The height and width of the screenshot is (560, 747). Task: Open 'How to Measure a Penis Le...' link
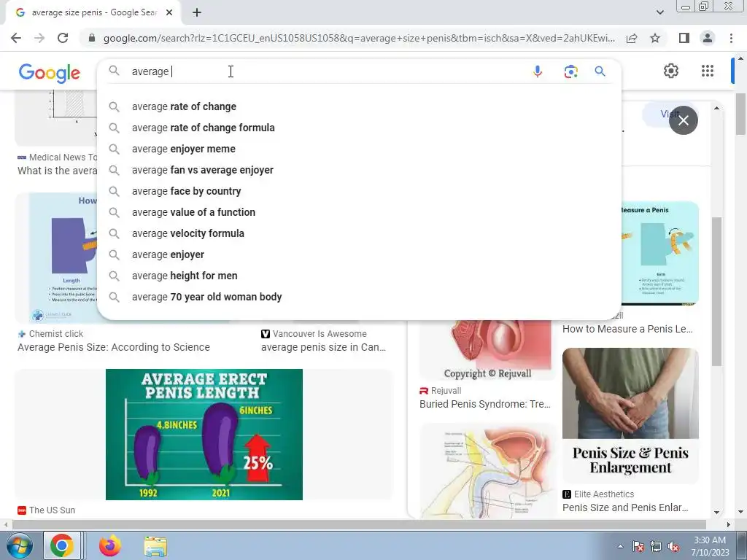[627, 329]
